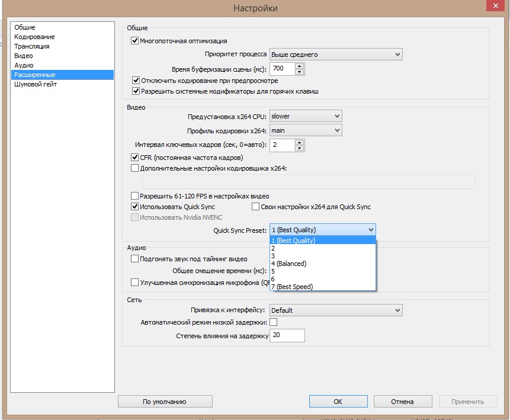This screenshot has height=420, width=510.
Task: Open Профиль кодировки x264 dropdown
Action: (x=306, y=130)
